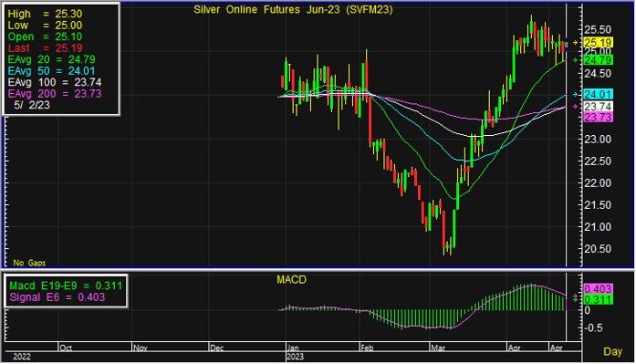Click the magenta 23.73 EAvg 200 label

point(598,118)
